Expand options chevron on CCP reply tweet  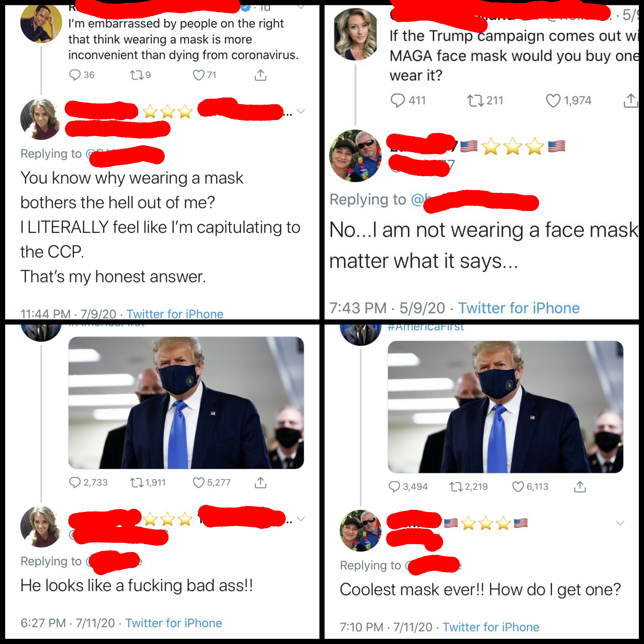click(x=301, y=111)
